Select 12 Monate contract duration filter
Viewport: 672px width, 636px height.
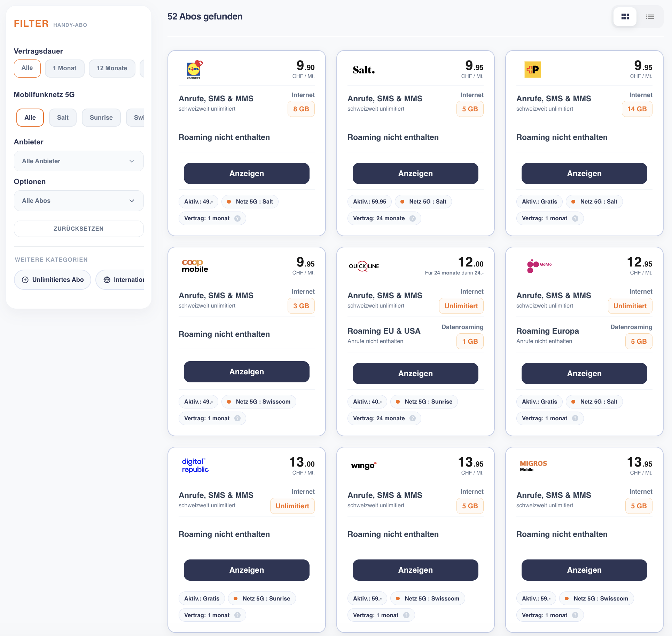click(112, 68)
